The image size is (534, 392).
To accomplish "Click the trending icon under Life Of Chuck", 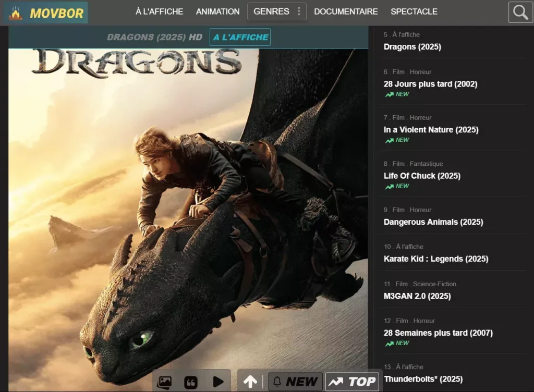I will 389,187.
